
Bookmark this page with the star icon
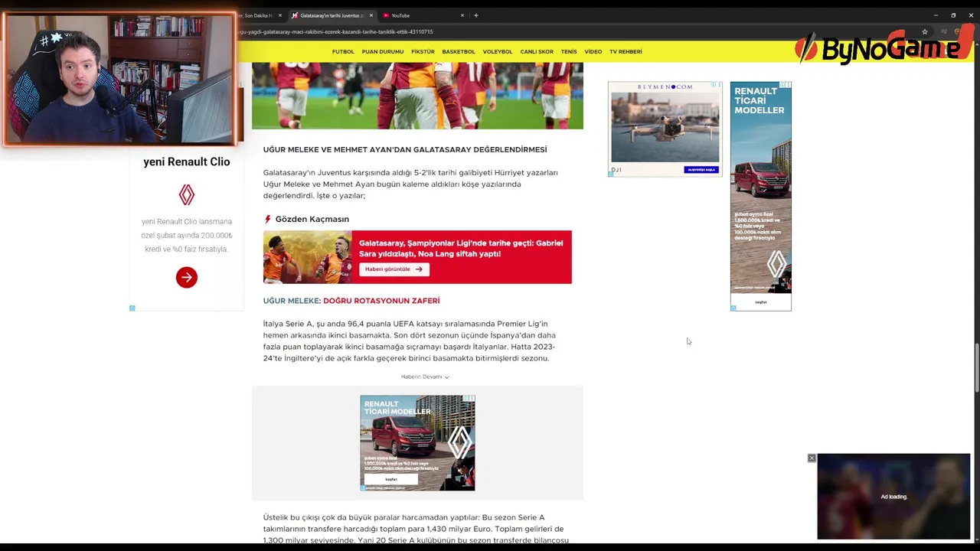click(925, 32)
